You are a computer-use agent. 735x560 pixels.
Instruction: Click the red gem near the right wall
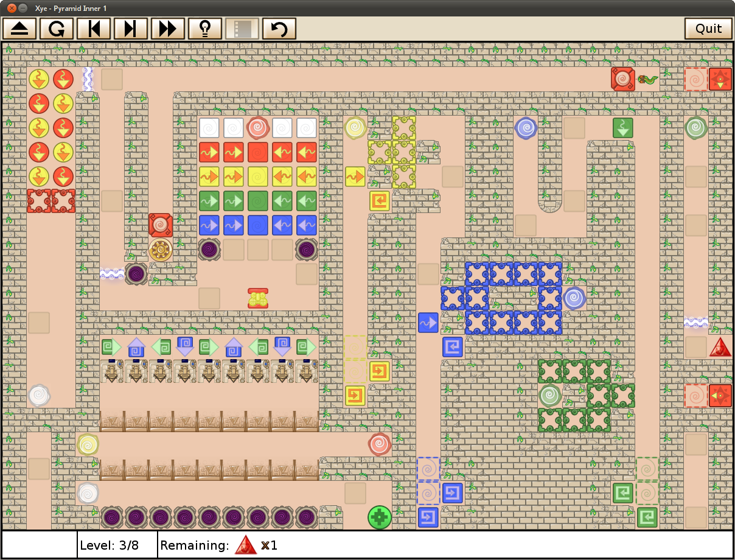[x=720, y=347]
